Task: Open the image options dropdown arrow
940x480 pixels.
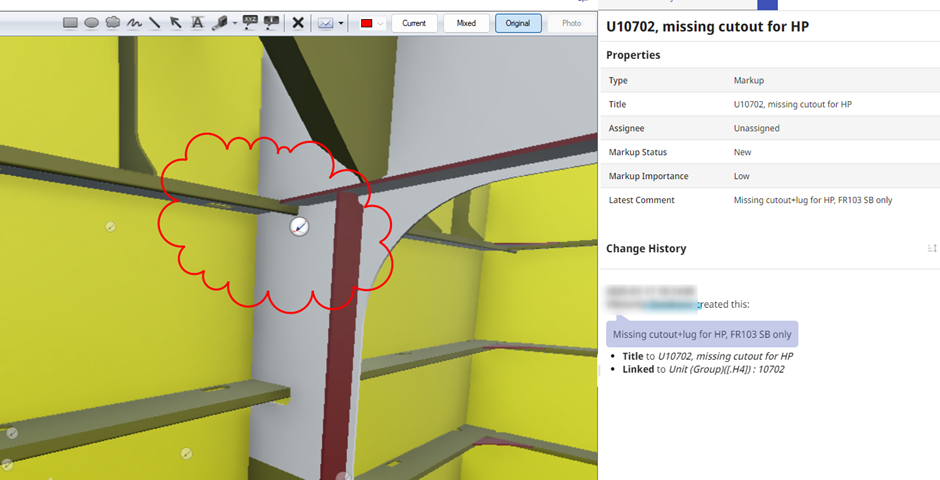Action: click(342, 23)
